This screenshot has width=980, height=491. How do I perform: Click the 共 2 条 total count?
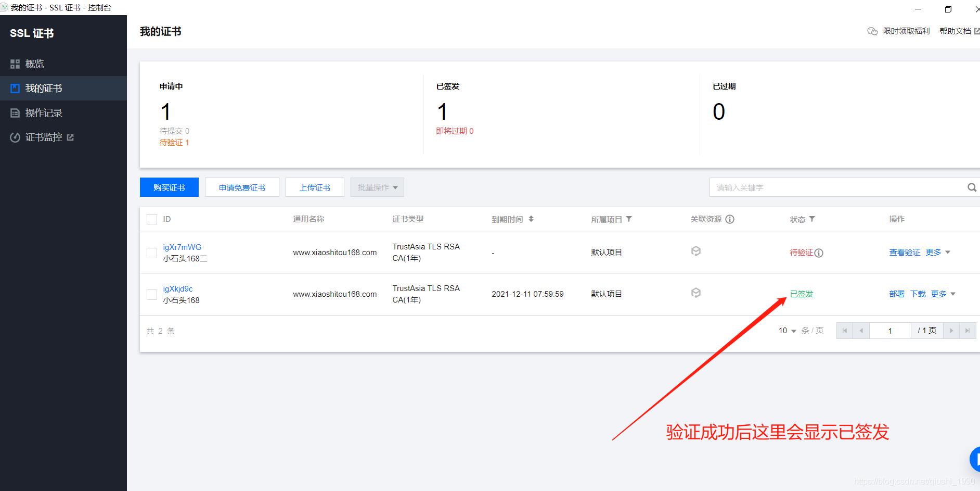[161, 331]
